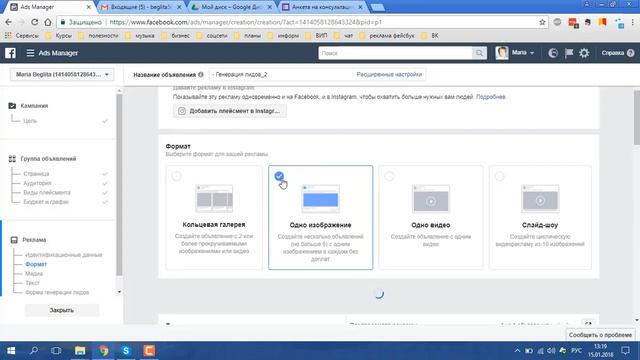Viewport: 640px width, 360px height.
Task: Reload the page with refresh icon
Action: coord(35,22)
